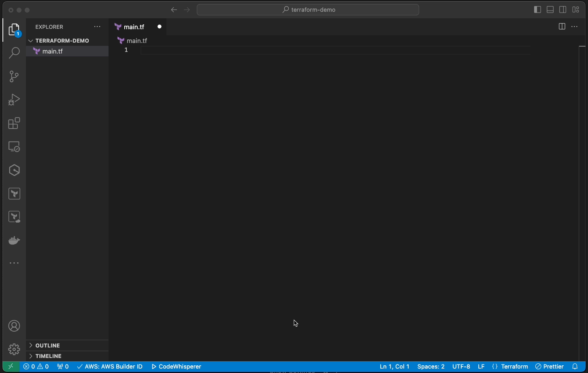Open the AWS Toolkit panel

coord(14,170)
